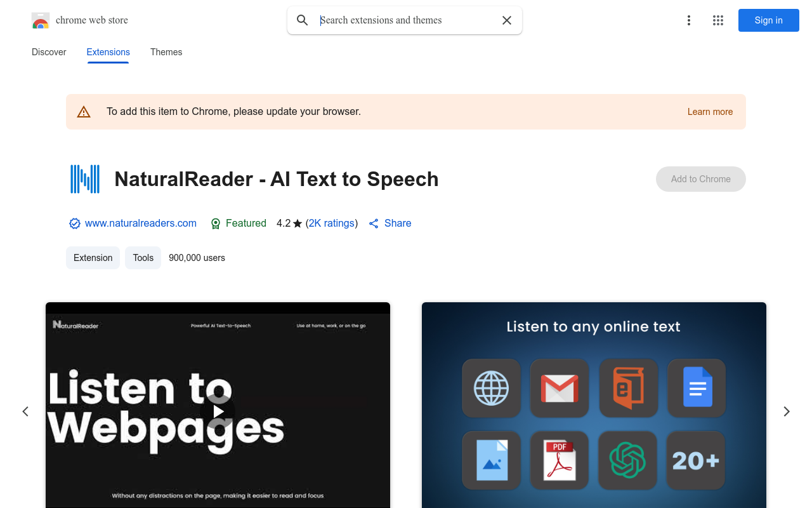This screenshot has width=812, height=508.
Task: Click the Gmail icon in screenshot
Action: click(x=560, y=388)
